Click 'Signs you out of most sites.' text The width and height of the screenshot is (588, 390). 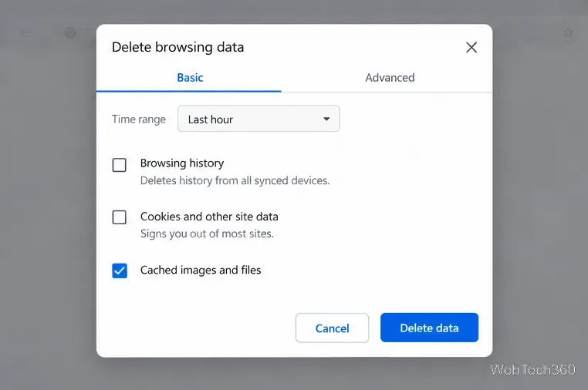[207, 234]
